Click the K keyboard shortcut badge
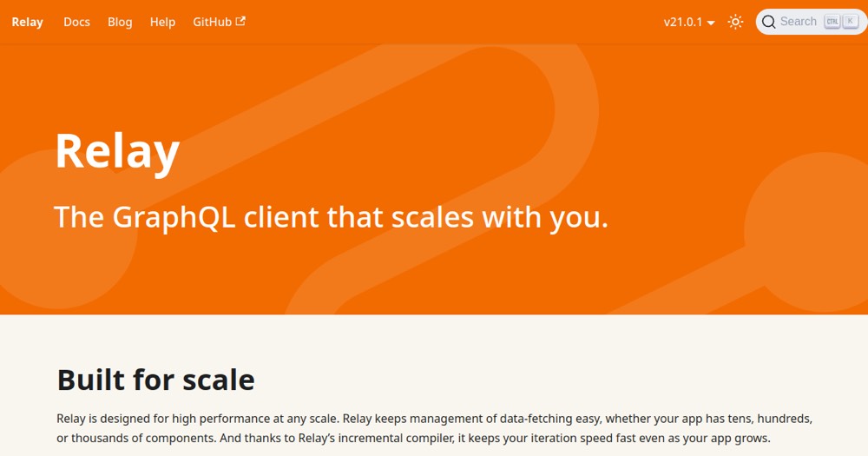This screenshot has width=868, height=456. pyautogui.click(x=851, y=22)
